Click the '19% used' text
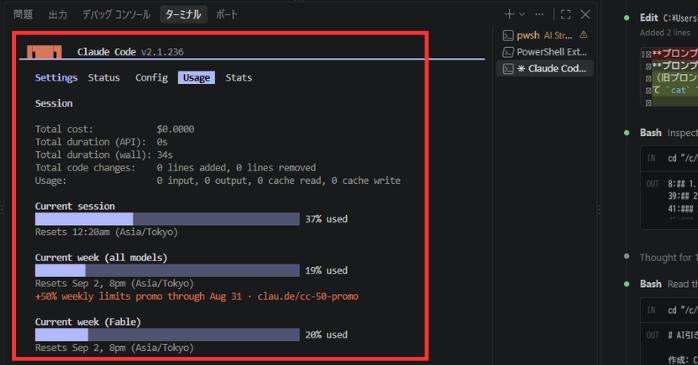 coord(326,270)
